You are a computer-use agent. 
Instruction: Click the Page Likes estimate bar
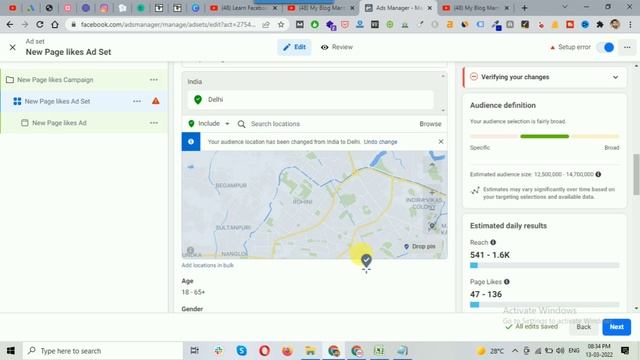pyautogui.click(x=544, y=304)
